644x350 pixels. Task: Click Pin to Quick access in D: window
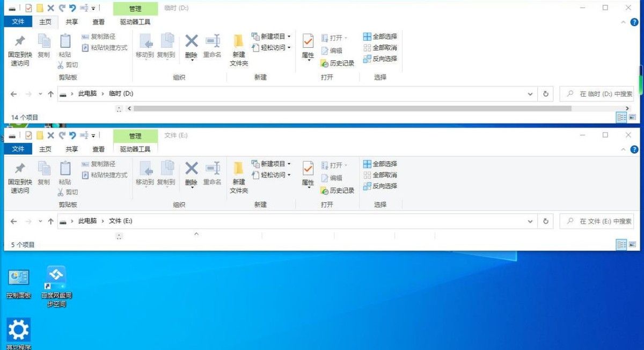[19, 50]
